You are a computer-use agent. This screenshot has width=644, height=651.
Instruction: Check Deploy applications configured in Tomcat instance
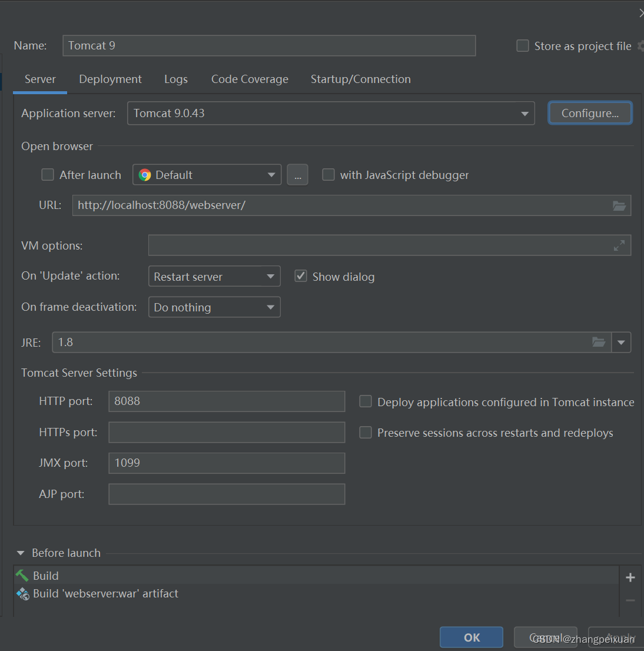366,401
